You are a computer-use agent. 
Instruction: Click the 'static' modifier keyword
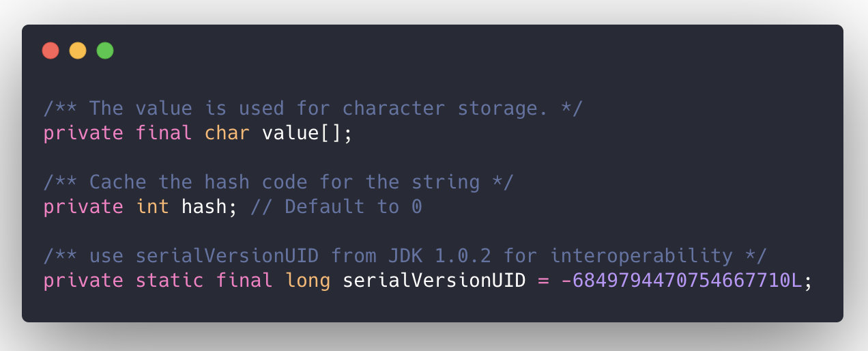(169, 280)
